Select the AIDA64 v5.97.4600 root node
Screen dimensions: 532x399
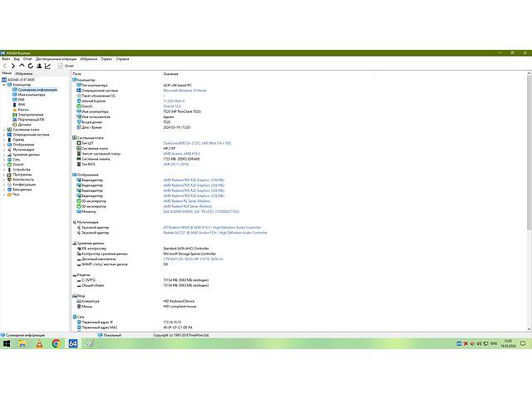pos(21,80)
